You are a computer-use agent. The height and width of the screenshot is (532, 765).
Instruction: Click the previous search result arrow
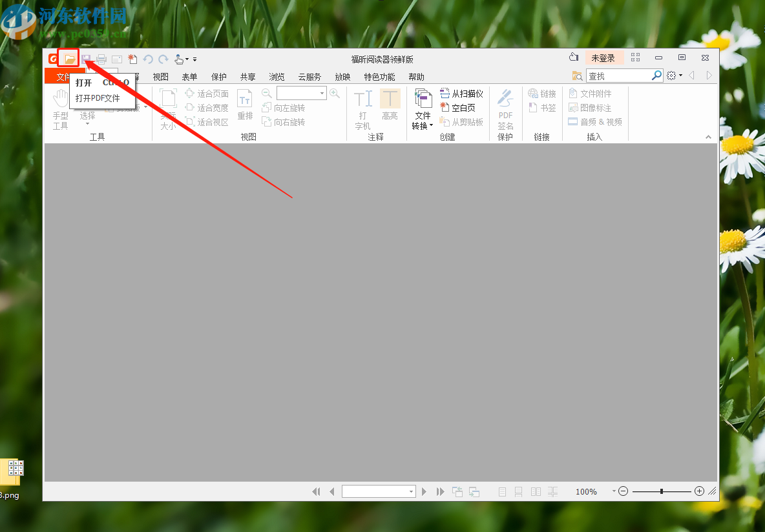pos(692,76)
